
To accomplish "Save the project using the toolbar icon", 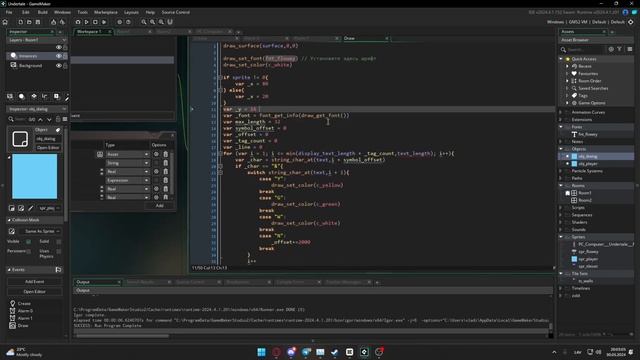I will (38, 22).
